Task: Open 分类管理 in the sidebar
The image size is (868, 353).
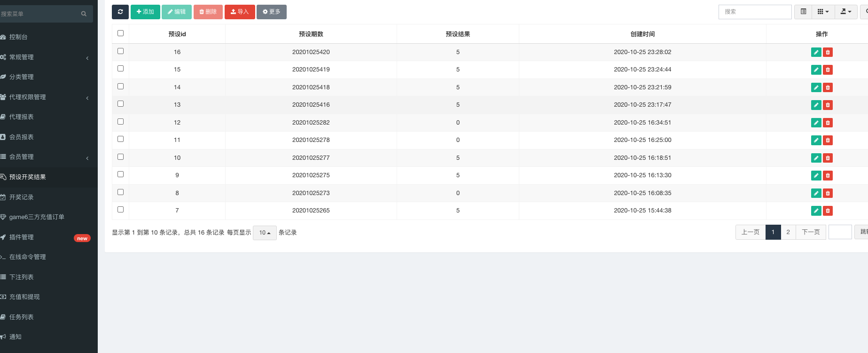Action: [x=49, y=77]
